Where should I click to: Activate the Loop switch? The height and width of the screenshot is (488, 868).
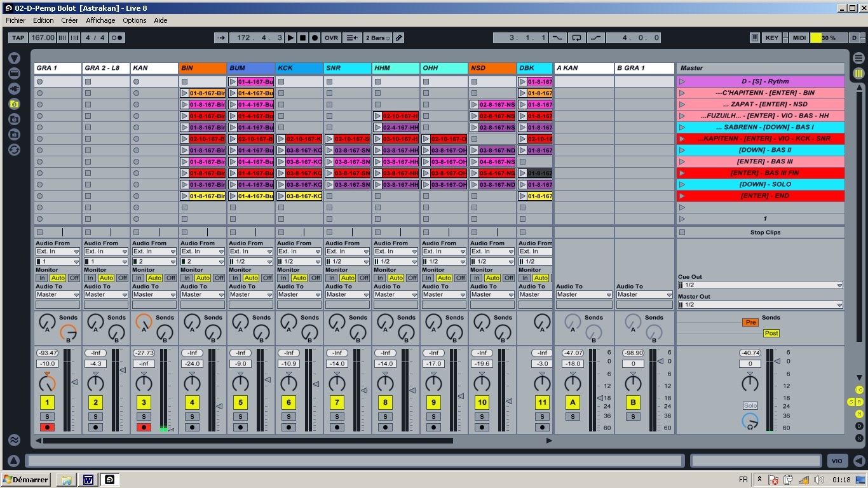click(576, 38)
